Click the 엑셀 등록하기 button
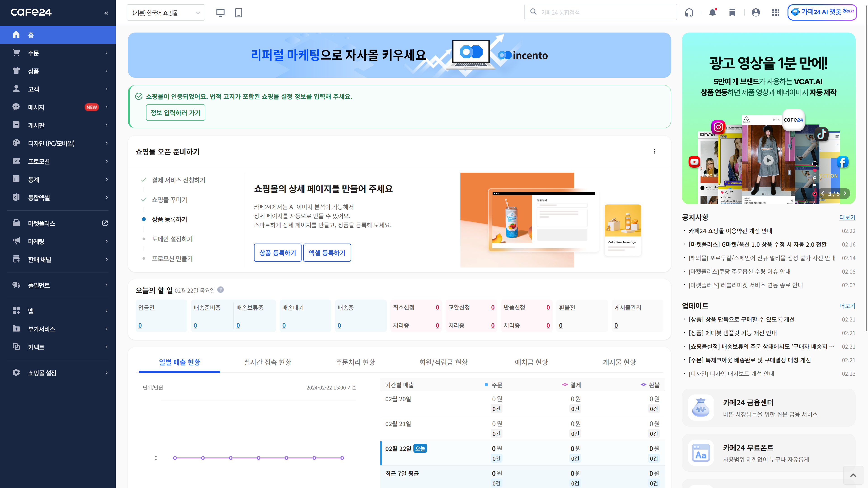 327,253
